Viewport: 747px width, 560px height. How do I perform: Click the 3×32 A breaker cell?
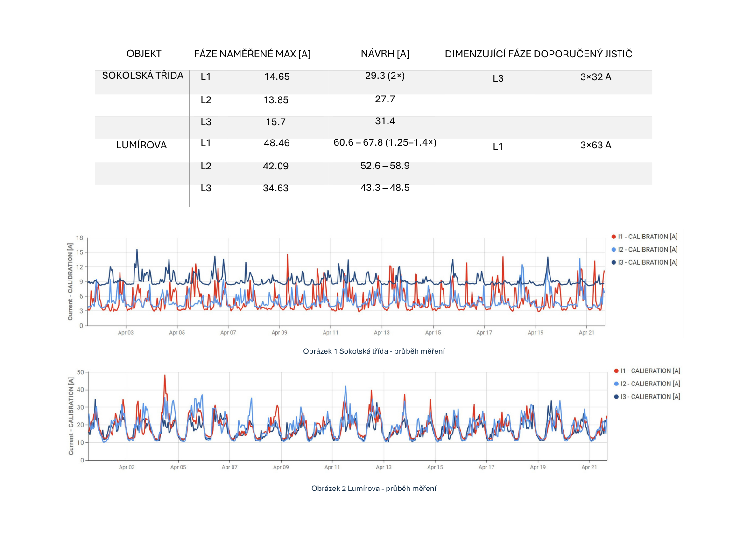596,77
